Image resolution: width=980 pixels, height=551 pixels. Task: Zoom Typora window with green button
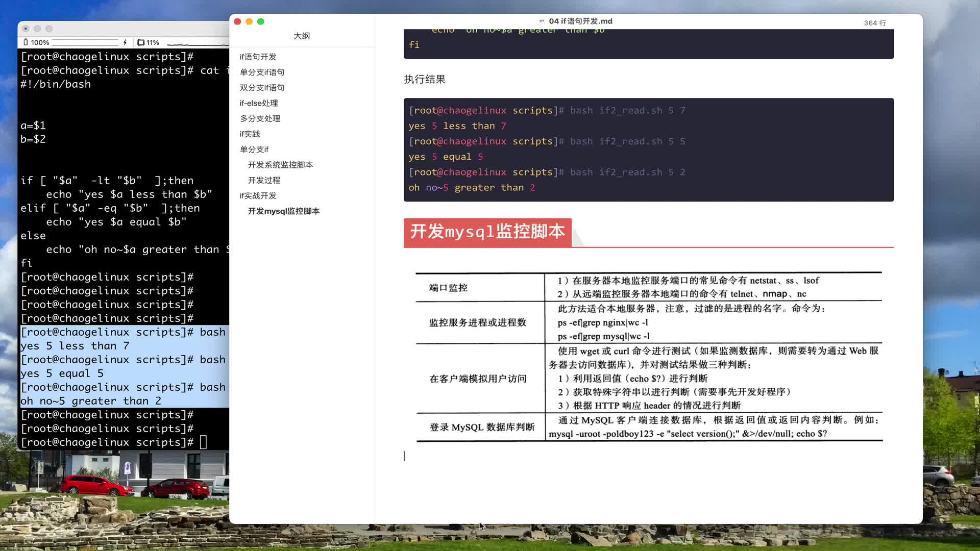[x=261, y=21]
